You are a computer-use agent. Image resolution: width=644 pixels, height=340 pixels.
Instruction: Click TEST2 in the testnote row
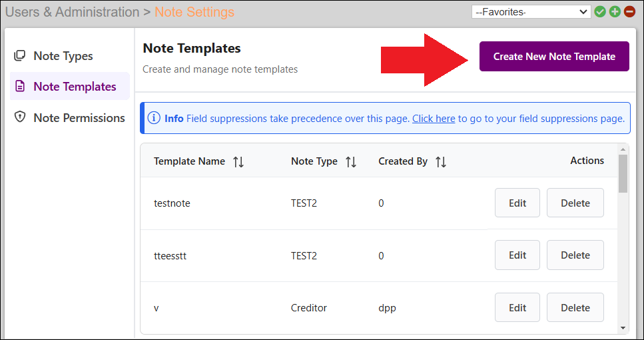pos(304,203)
